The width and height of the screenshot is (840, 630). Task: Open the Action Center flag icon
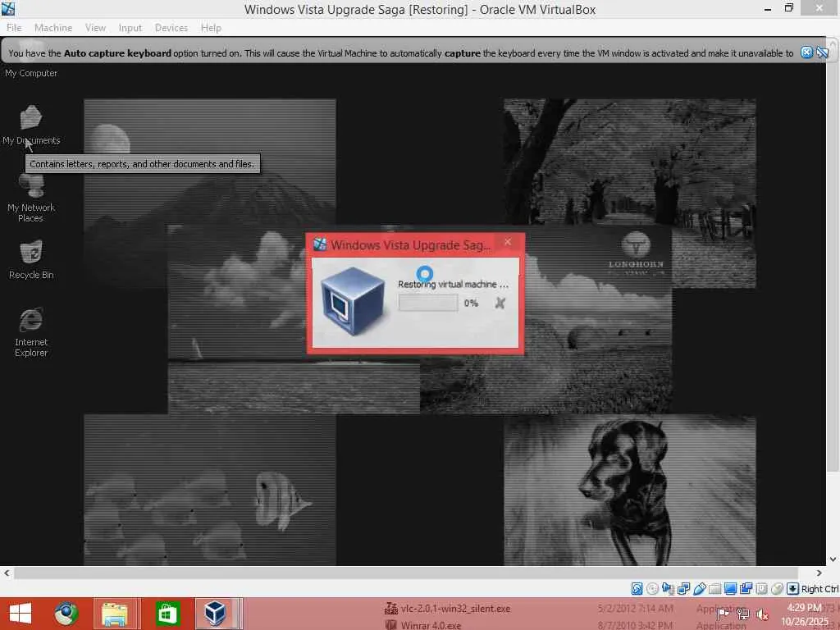[x=722, y=614]
